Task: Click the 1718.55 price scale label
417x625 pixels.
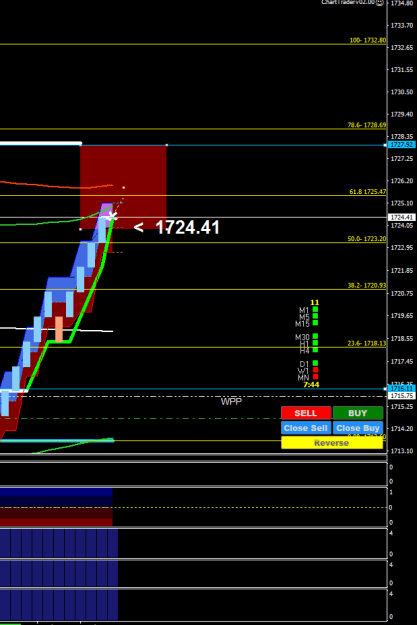Action: (401, 338)
